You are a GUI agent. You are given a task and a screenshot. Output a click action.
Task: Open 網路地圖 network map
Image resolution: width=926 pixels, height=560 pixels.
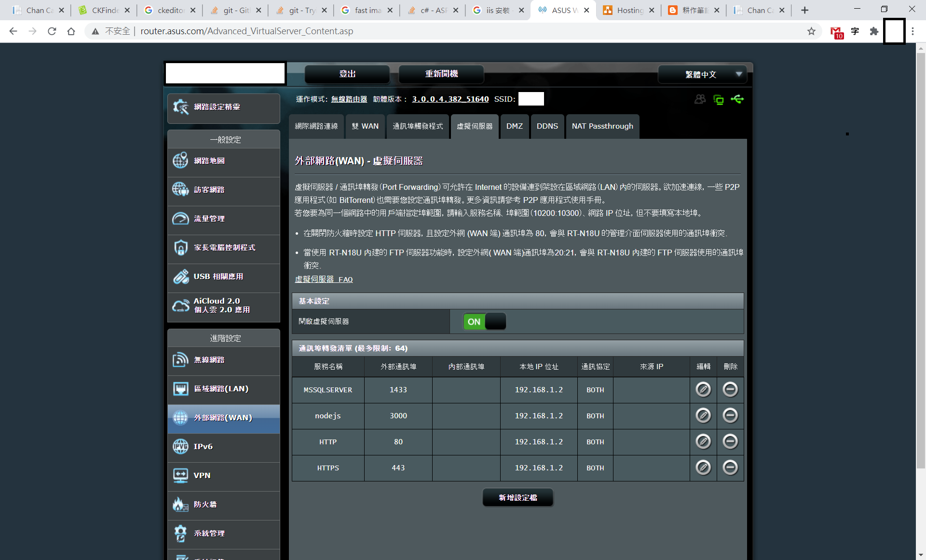pyautogui.click(x=223, y=161)
